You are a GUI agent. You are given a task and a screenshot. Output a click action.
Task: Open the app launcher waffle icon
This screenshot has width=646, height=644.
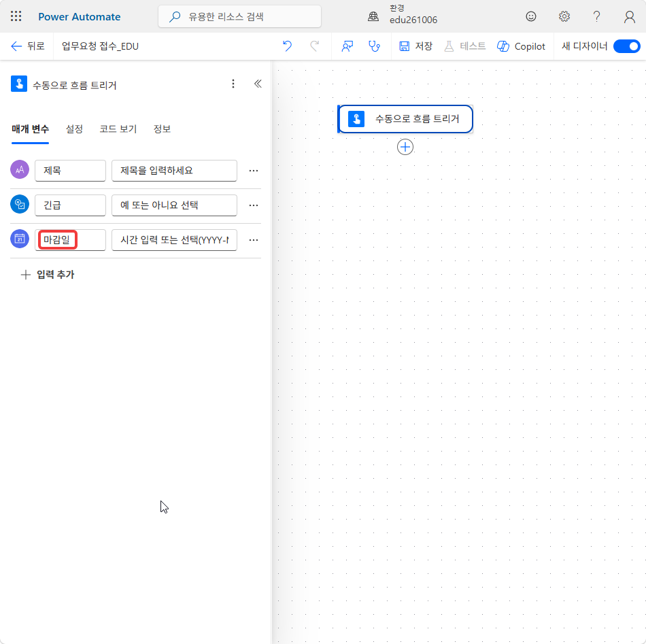point(16,16)
